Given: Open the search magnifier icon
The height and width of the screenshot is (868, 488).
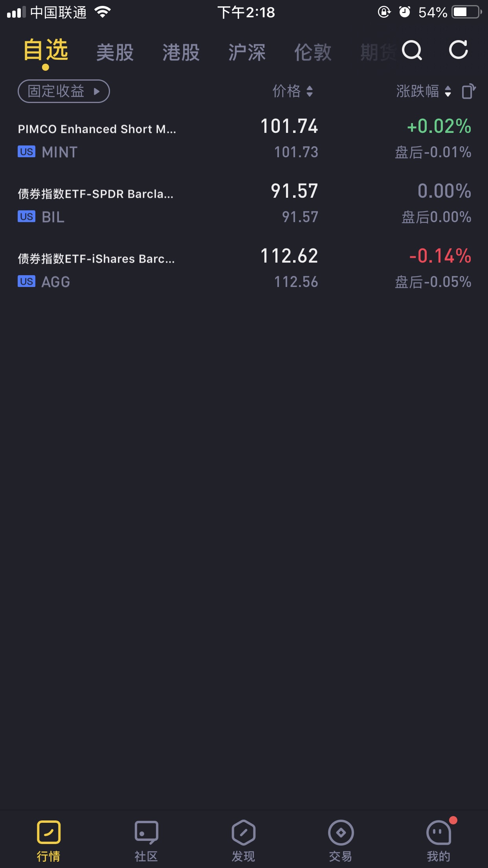Looking at the screenshot, I should click(412, 50).
